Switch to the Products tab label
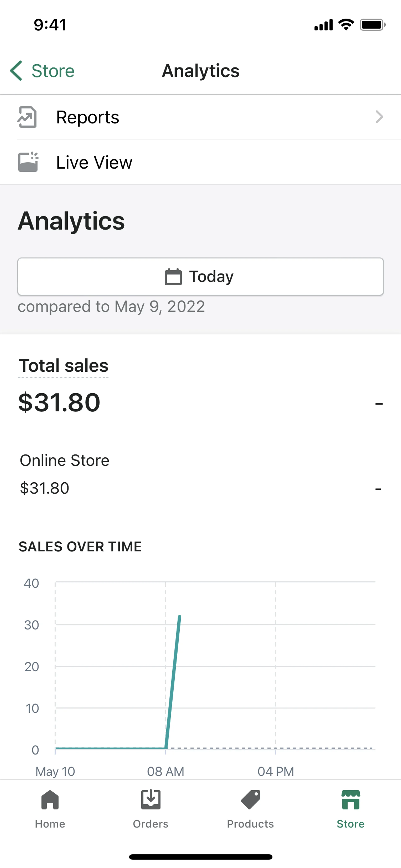Image resolution: width=401 pixels, height=868 pixels. 250,824
